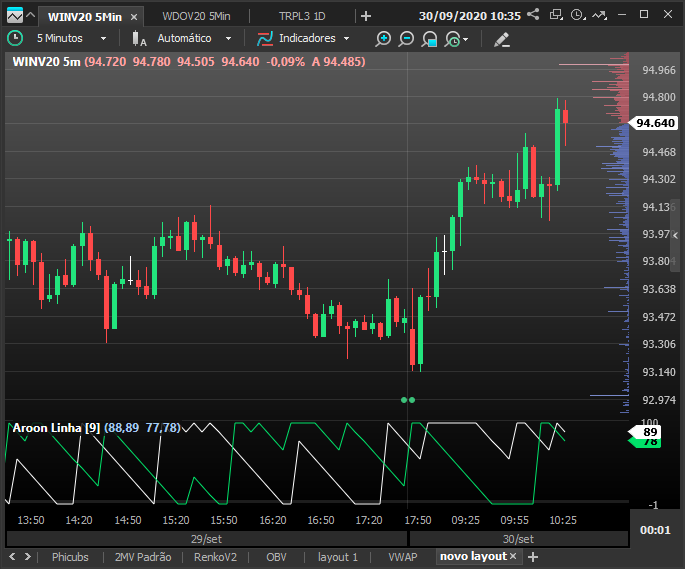
Task: Select the VWAP layout tab
Action: point(403,557)
